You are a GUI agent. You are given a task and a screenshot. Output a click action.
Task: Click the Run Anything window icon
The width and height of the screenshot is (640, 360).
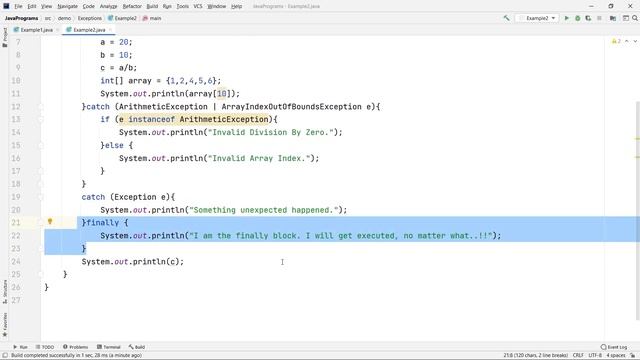pyautogui.click(x=626, y=18)
